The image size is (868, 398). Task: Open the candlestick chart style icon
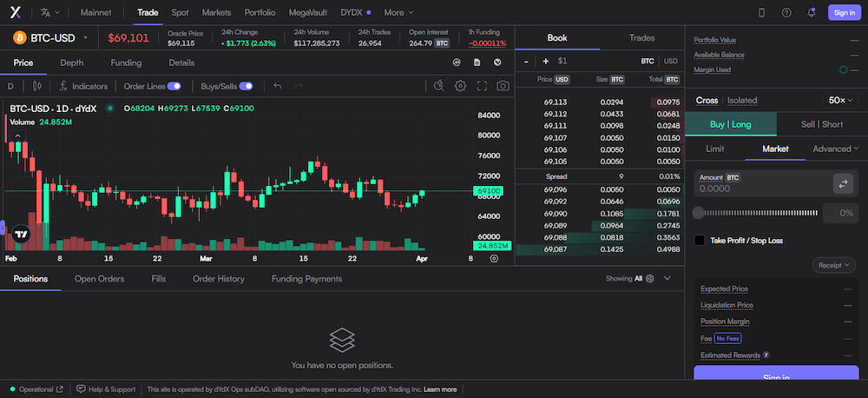pos(37,86)
